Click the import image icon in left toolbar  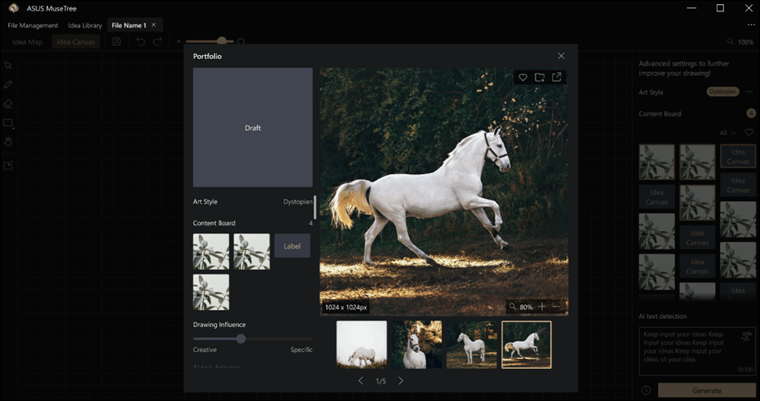point(8,166)
